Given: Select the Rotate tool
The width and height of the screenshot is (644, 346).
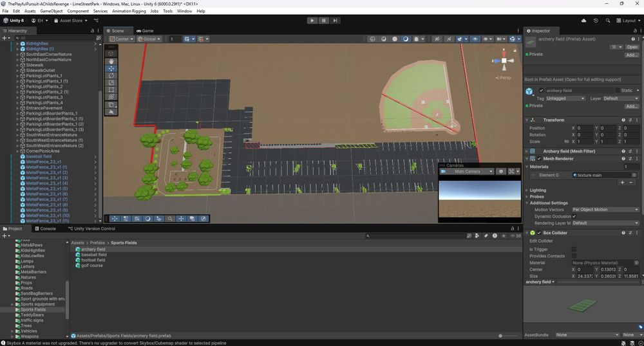Looking at the screenshot, I should pyautogui.click(x=111, y=75).
